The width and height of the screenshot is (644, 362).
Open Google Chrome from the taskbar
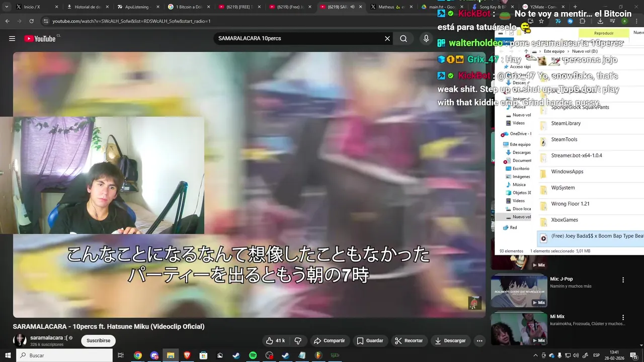tap(137, 355)
